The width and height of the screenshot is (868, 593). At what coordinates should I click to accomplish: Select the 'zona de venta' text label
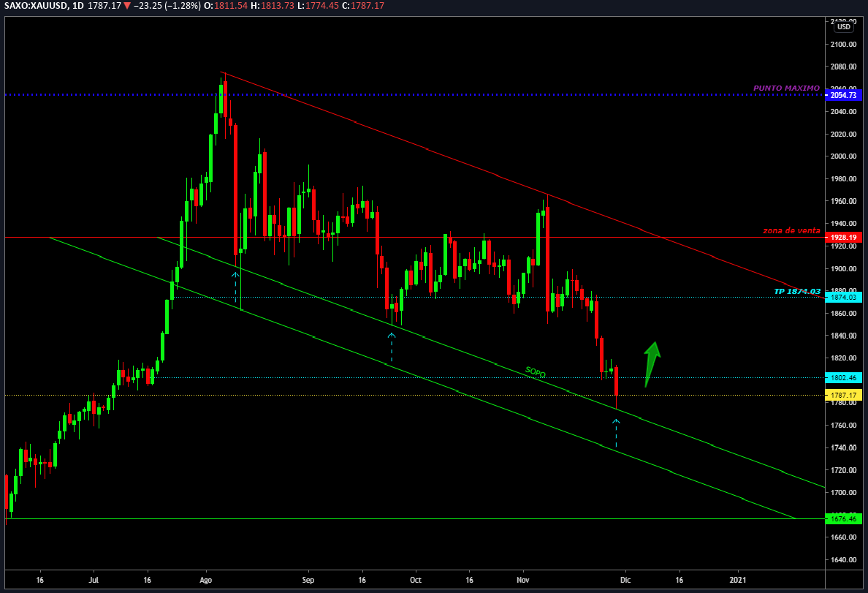pyautogui.click(x=791, y=230)
